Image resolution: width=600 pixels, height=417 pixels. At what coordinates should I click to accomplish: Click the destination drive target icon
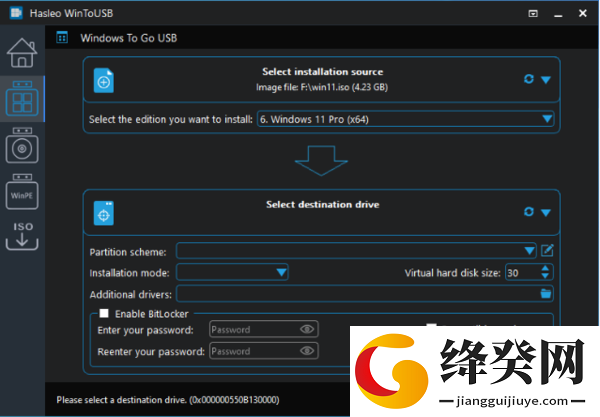click(104, 213)
